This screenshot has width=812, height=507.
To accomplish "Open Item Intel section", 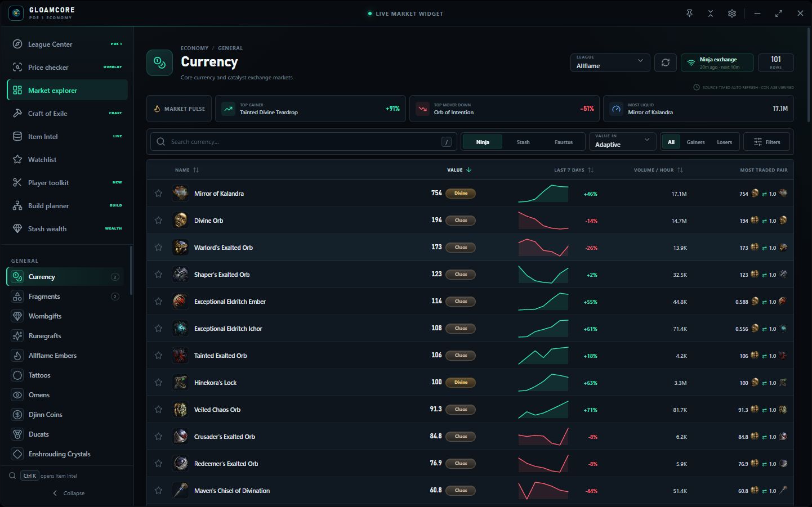I will pos(68,136).
